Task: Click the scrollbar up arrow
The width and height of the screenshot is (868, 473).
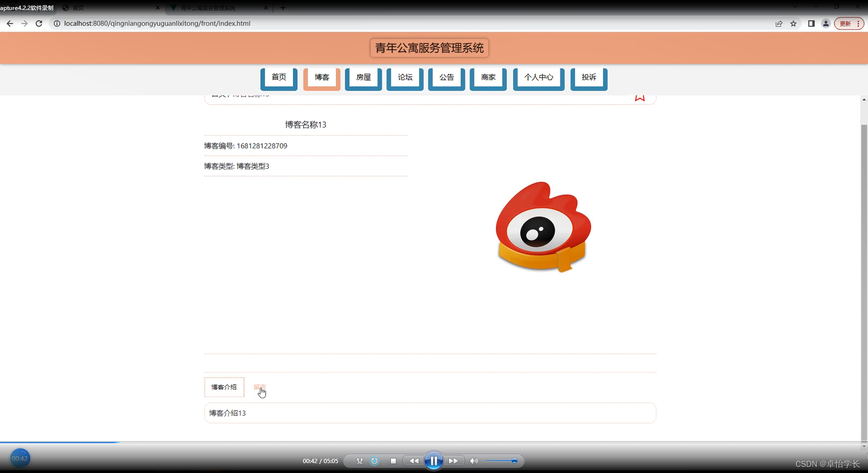Action: (x=864, y=99)
